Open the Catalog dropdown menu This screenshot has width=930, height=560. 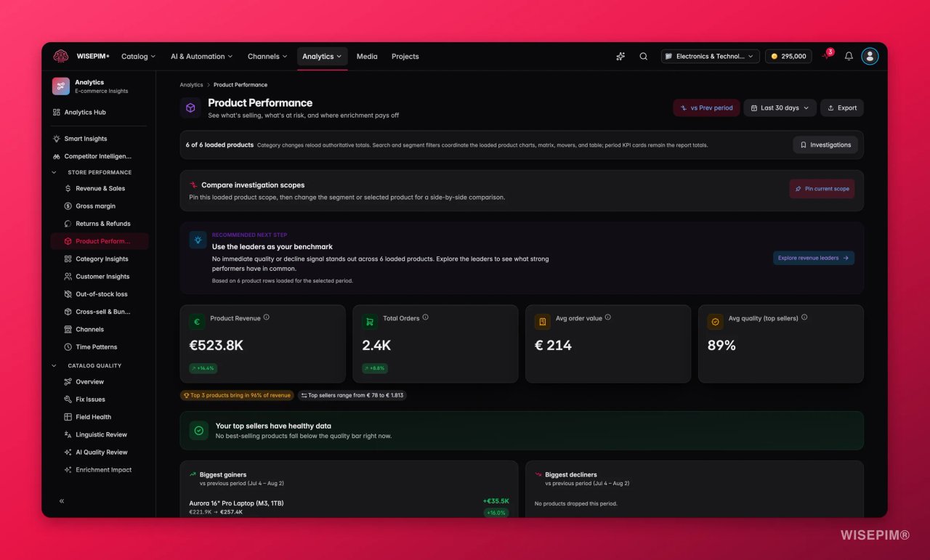(138, 57)
